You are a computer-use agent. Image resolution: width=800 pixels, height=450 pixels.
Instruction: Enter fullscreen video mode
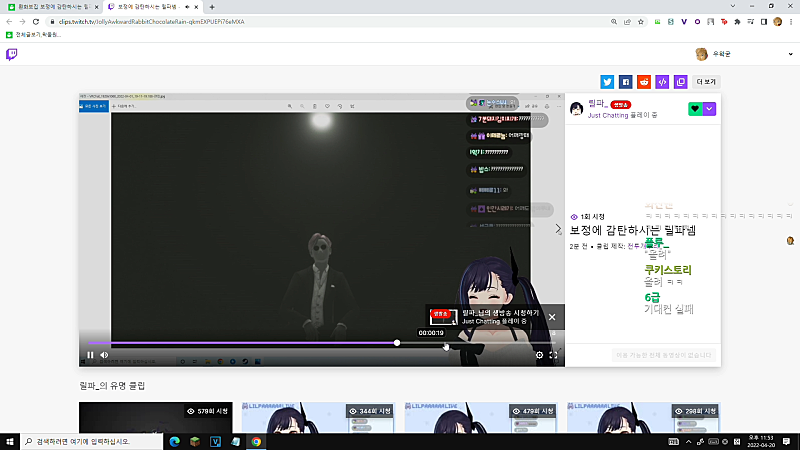[554, 355]
